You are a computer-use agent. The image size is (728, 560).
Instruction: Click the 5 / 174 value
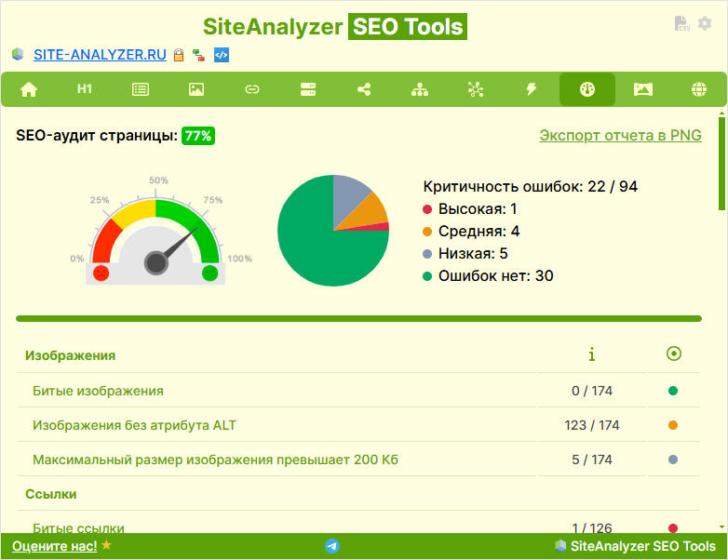(x=592, y=460)
